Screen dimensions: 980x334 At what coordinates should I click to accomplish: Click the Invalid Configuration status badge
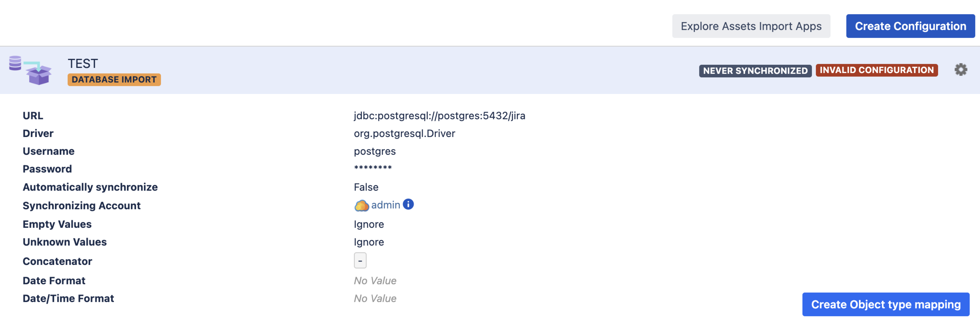[876, 70]
